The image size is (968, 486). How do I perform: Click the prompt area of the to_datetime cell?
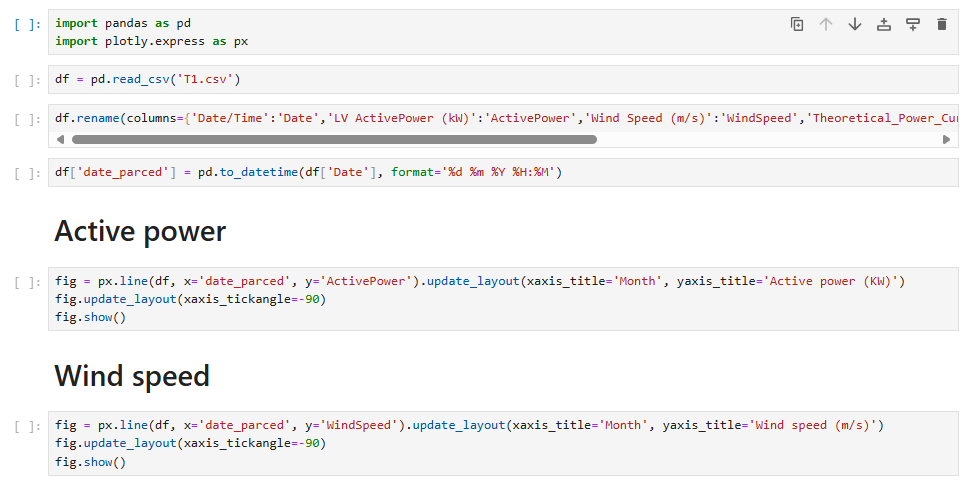(x=28, y=173)
